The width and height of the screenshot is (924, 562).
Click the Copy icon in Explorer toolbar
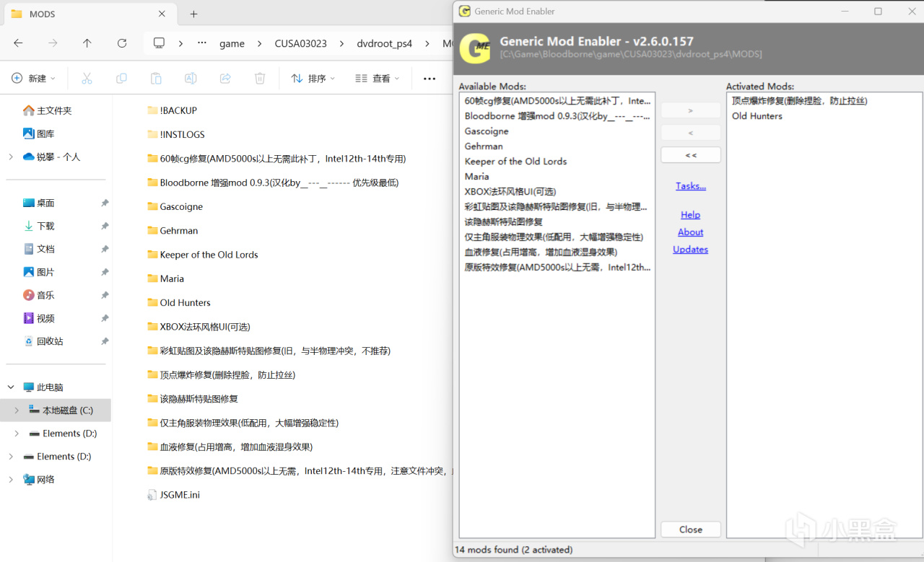(121, 78)
